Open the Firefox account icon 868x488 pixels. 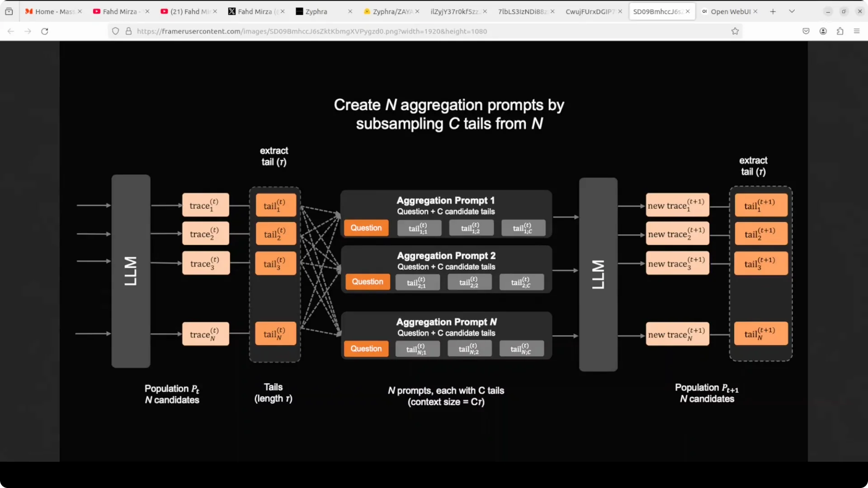[x=823, y=31]
